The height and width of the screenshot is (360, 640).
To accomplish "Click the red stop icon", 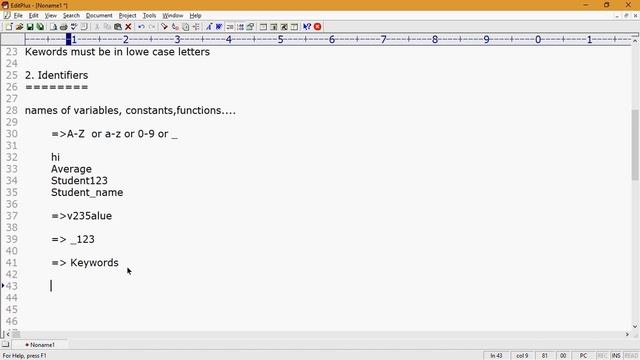I will (318, 27).
